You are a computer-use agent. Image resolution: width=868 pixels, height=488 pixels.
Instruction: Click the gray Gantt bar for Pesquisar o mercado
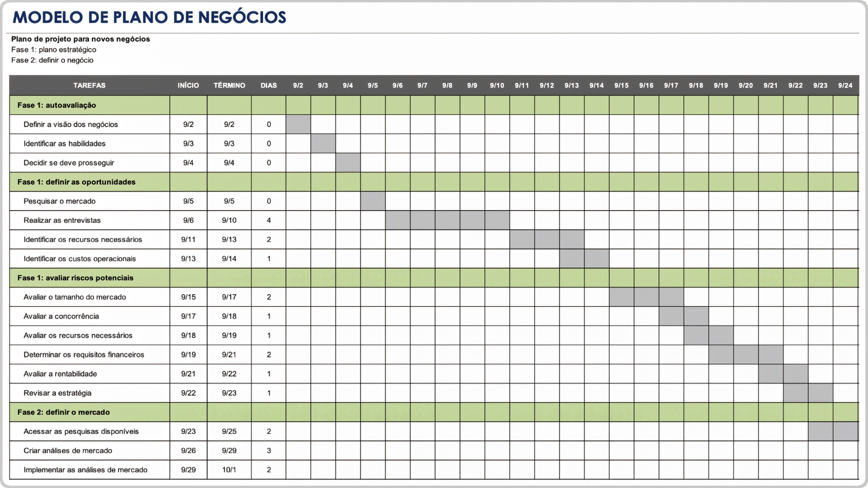373,201
